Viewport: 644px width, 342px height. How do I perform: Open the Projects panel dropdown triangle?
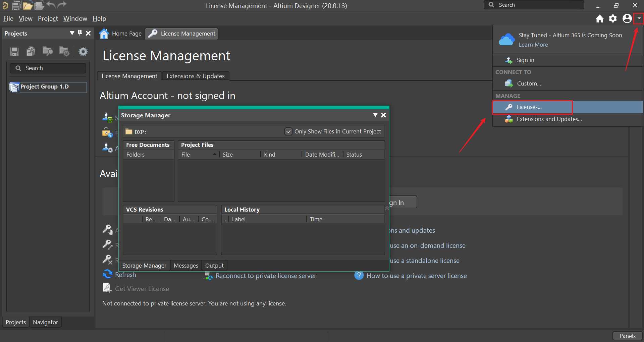tap(72, 33)
